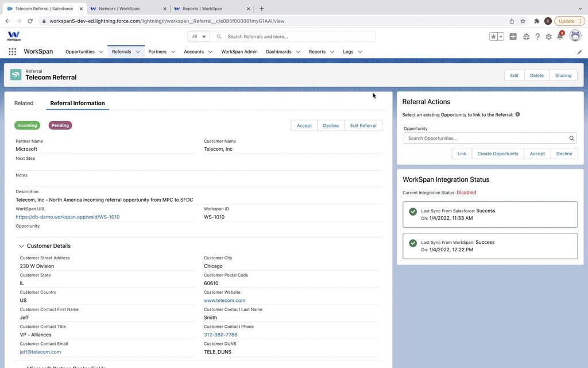Open the WorkSpan Admin navigation tab
This screenshot has height=368, width=588.
click(x=239, y=52)
